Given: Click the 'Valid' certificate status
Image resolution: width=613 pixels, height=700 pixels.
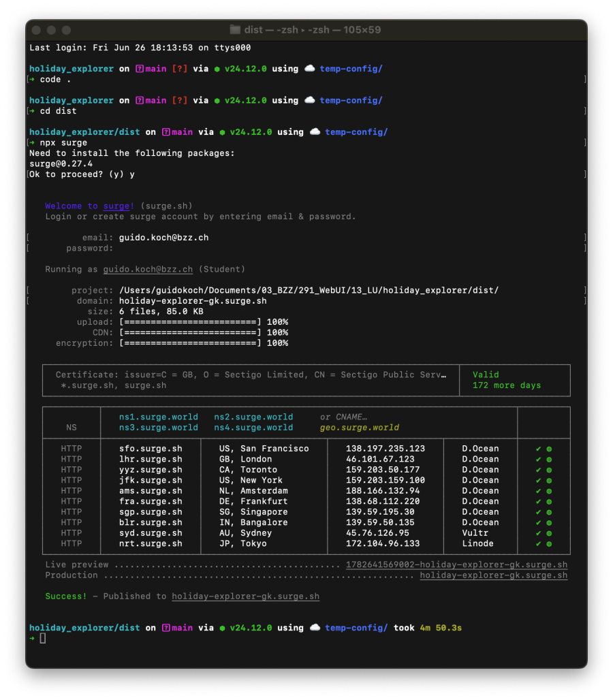Looking at the screenshot, I should (486, 375).
